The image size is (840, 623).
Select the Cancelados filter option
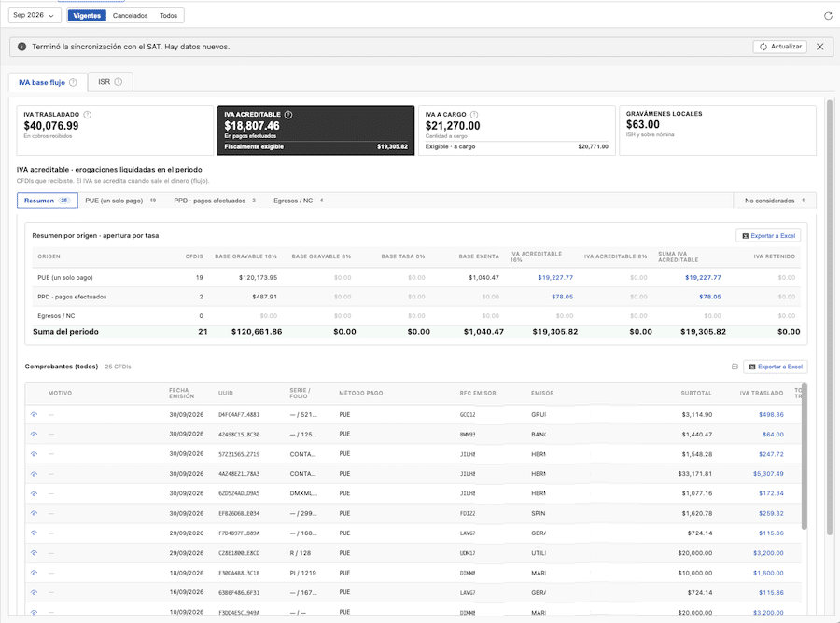130,16
